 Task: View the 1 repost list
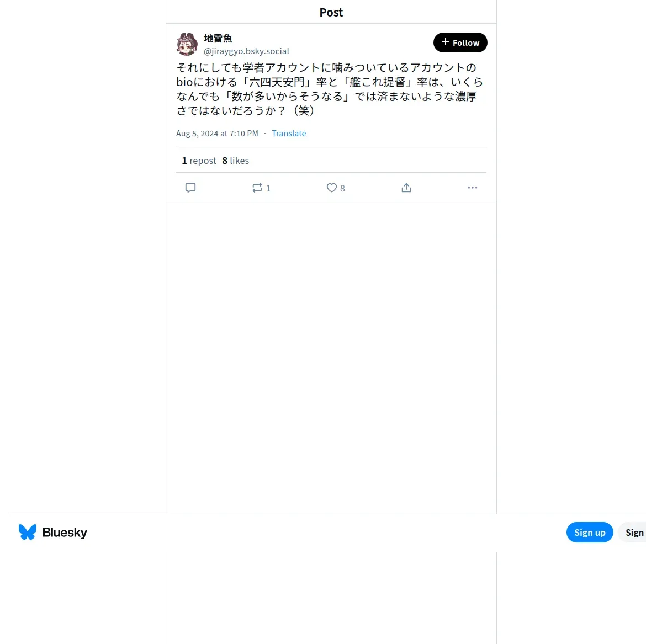(199, 161)
